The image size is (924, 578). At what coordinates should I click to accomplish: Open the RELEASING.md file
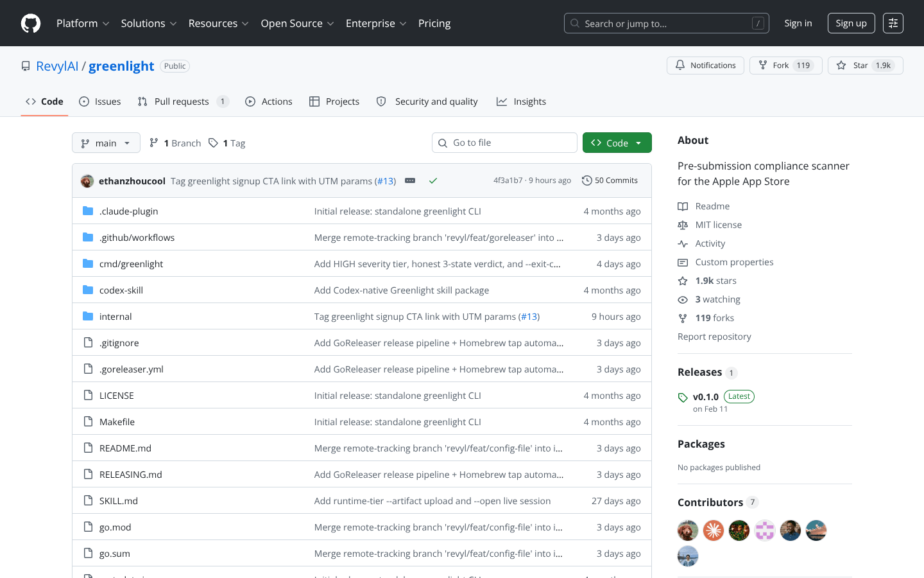pos(131,474)
